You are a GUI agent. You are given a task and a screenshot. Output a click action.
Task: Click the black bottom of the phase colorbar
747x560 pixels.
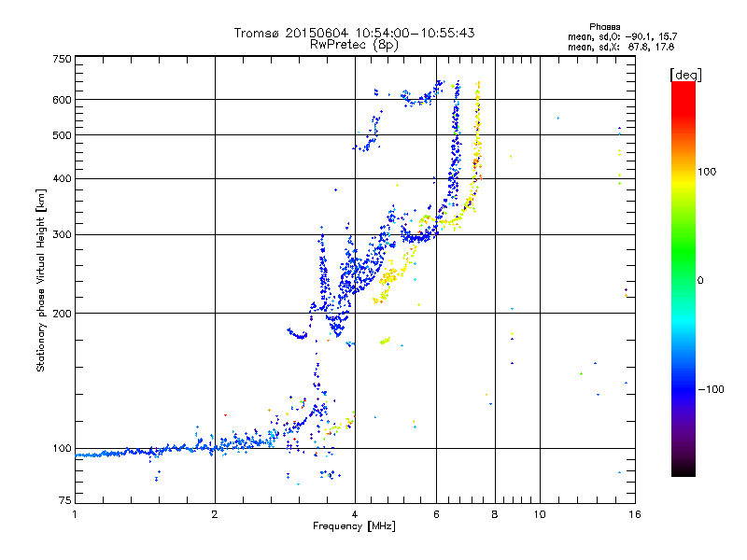pos(684,469)
